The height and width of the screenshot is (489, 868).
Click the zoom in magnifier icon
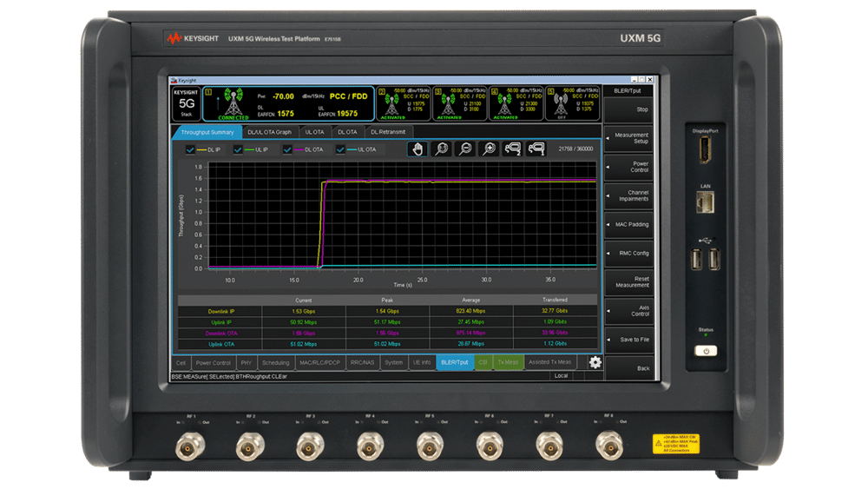point(489,149)
